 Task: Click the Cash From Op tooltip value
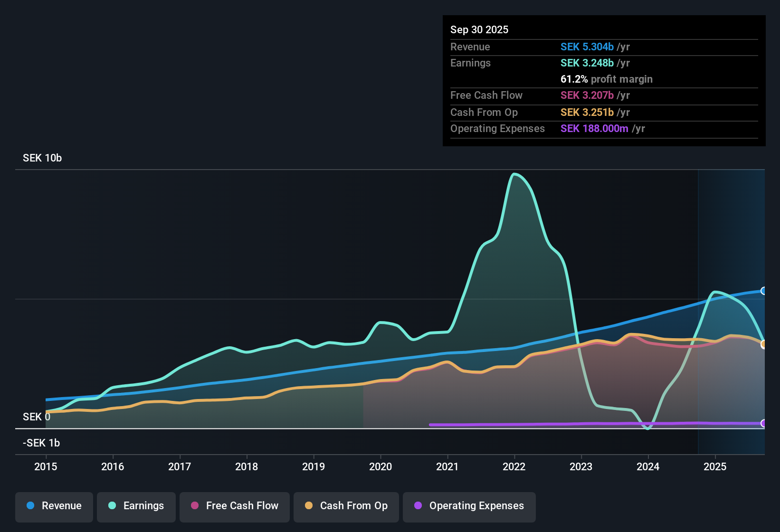coord(588,113)
